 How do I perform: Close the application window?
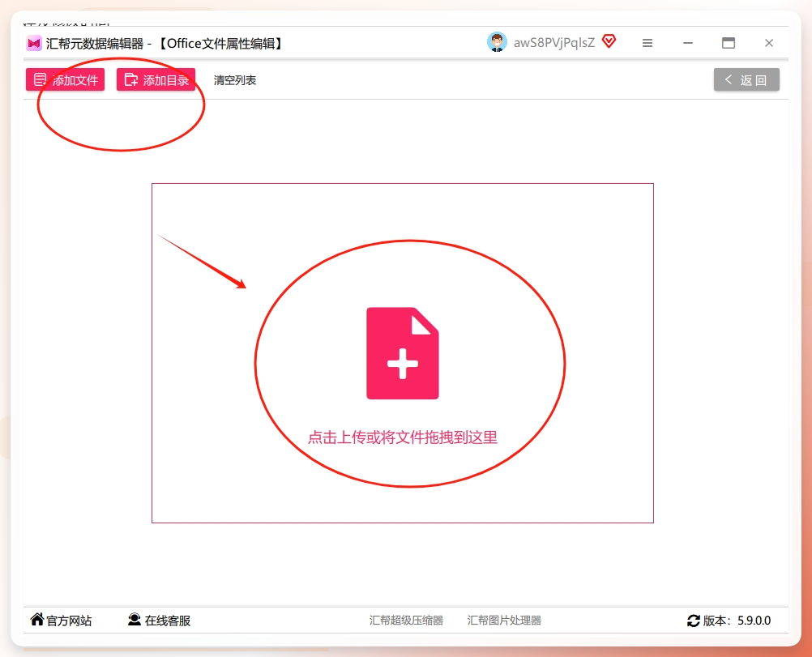click(x=769, y=43)
